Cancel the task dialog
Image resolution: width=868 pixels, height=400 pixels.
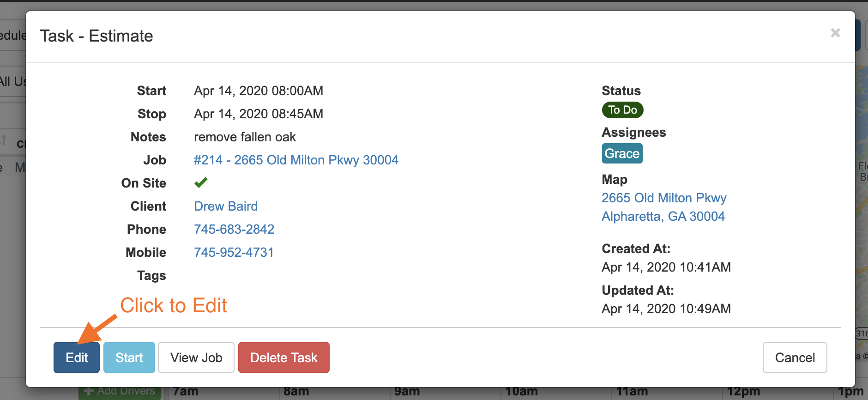(x=794, y=358)
